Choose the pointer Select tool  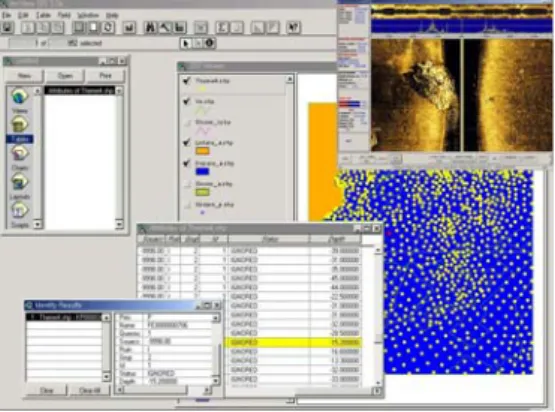click(186, 43)
